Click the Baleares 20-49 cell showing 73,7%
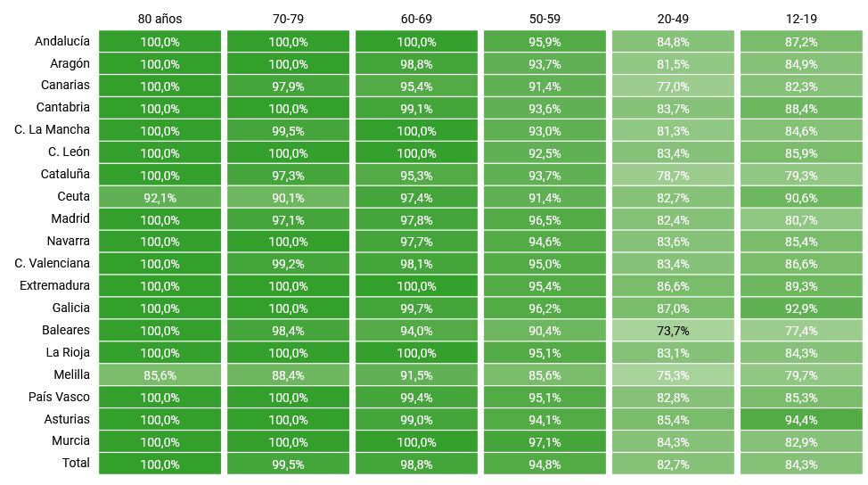868x485 pixels. point(673,331)
